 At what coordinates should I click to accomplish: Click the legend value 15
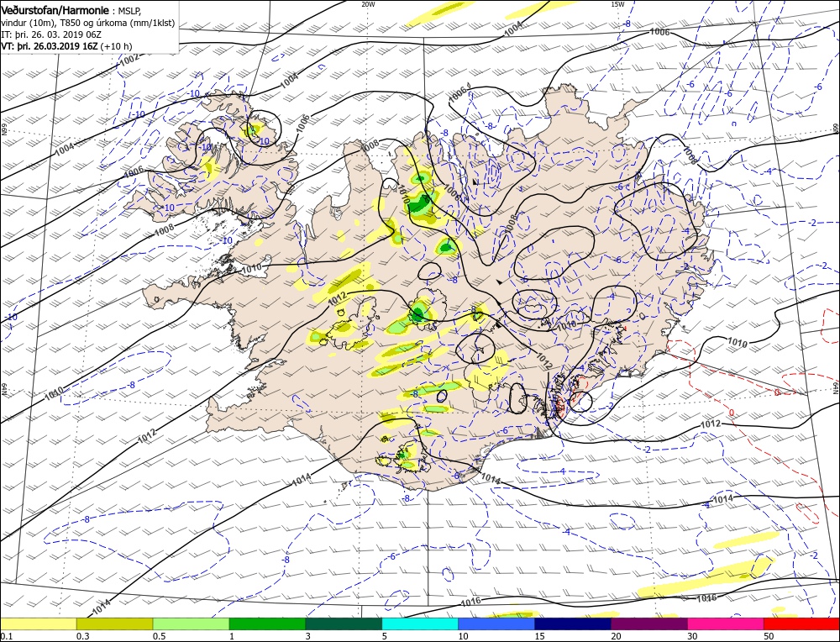pos(540,636)
